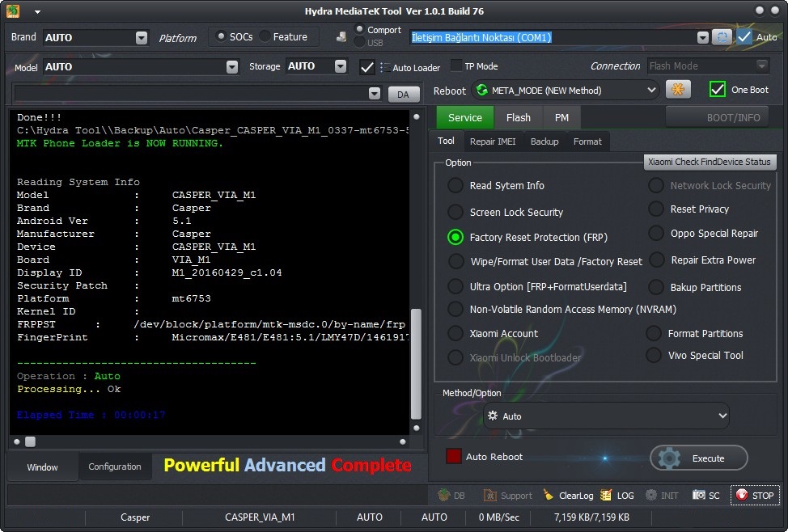Enable the TP Mode checkbox
This screenshot has width=788, height=532.
tap(455, 65)
